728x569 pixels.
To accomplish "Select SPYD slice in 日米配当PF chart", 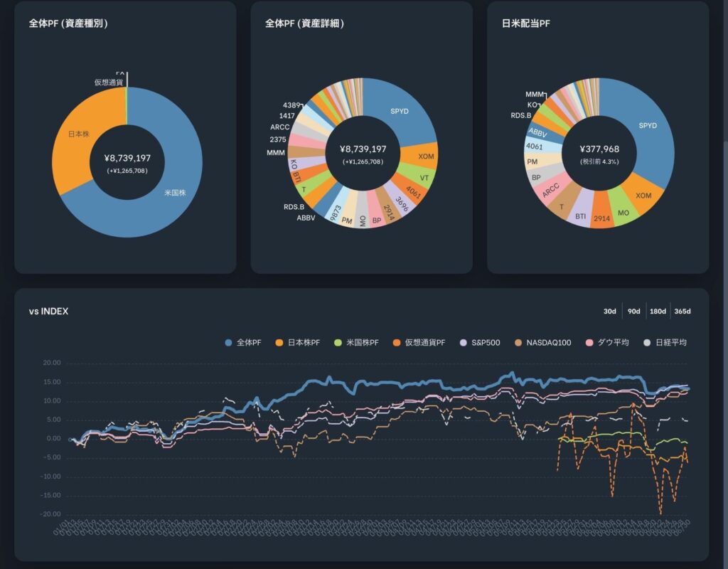I will pos(648,126).
